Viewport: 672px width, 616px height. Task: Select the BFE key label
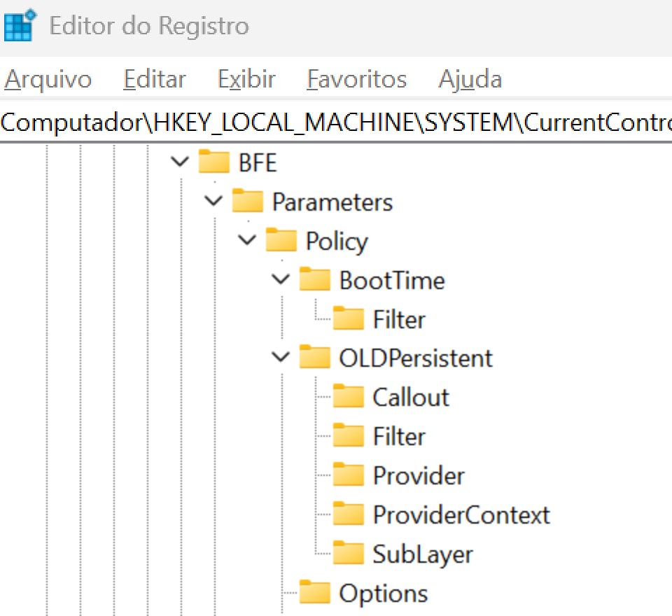pos(258,163)
